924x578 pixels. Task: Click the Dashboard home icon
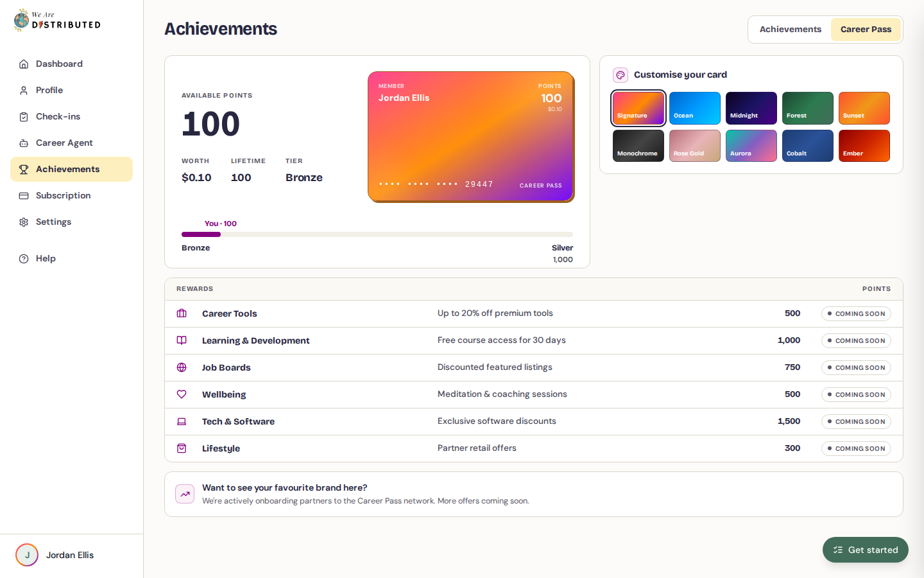point(24,64)
